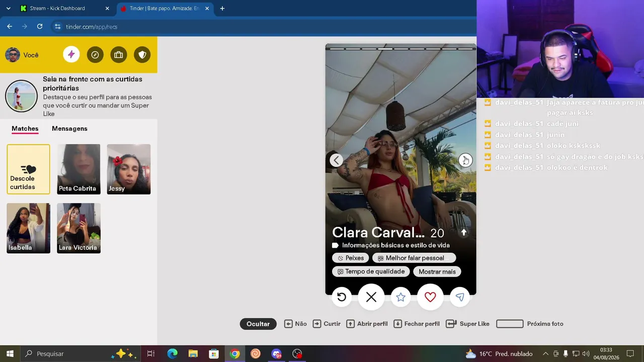
Task: Open the match with Jessy
Action: coord(129,169)
